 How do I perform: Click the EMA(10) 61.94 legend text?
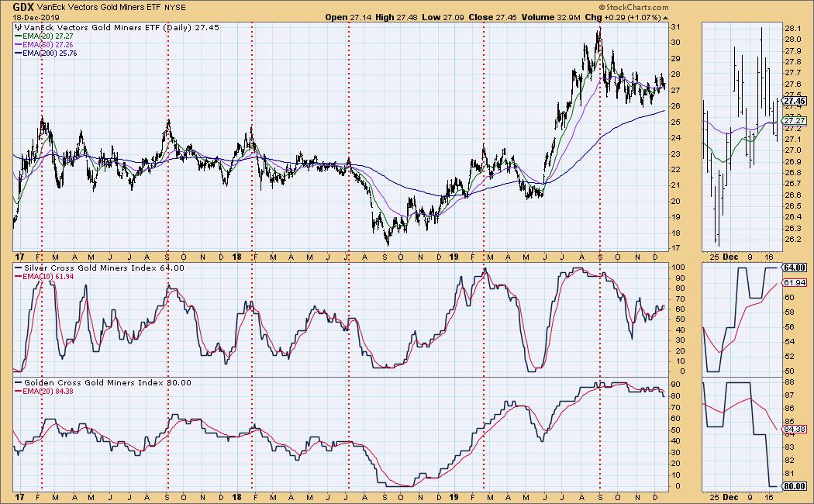[48, 277]
